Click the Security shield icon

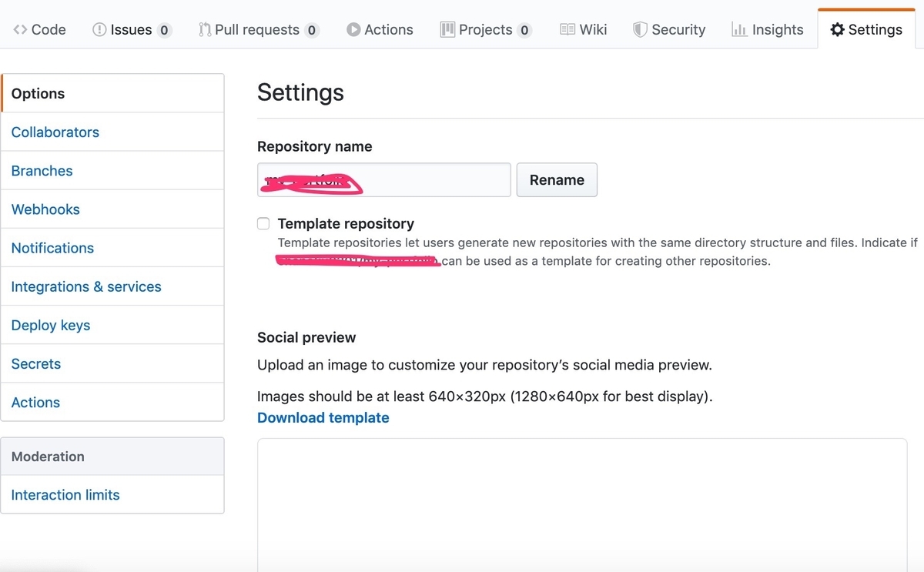[x=640, y=30]
